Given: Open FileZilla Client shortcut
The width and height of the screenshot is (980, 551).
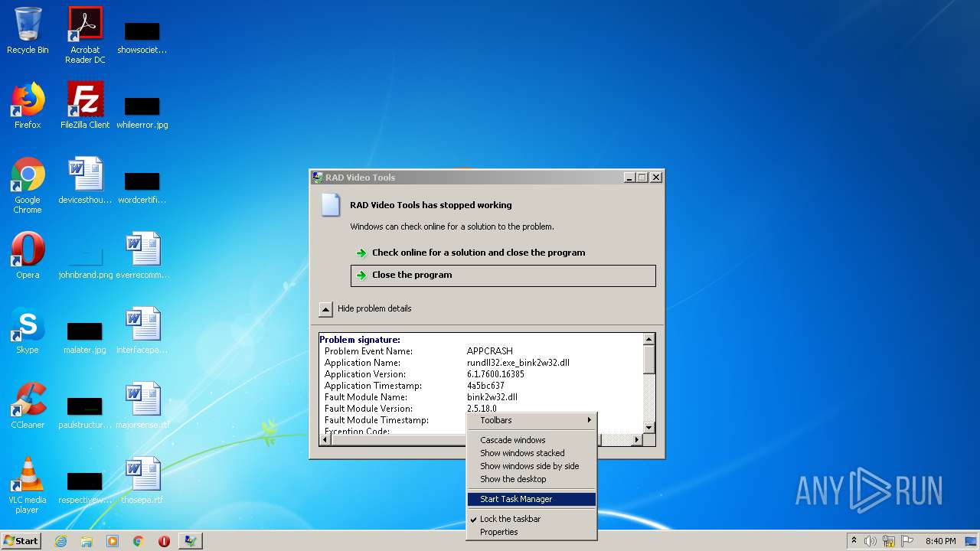Looking at the screenshot, I should [85, 106].
